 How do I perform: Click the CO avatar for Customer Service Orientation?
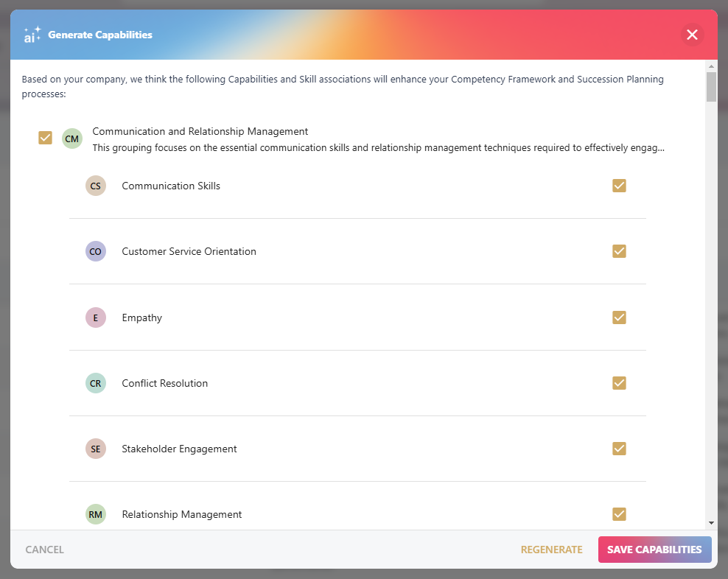pos(96,251)
